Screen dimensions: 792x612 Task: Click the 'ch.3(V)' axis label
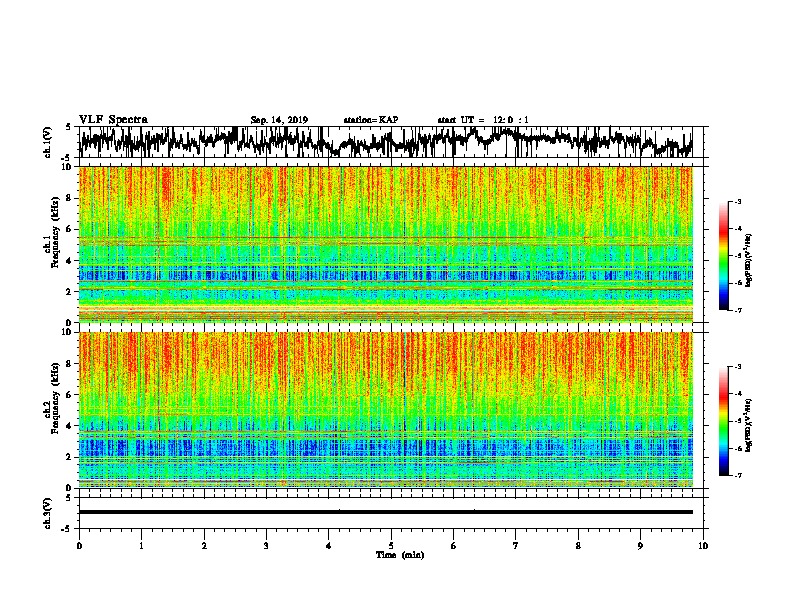47,513
